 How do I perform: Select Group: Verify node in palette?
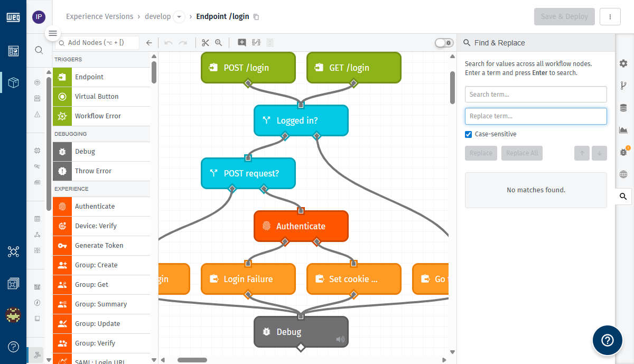coord(101,343)
